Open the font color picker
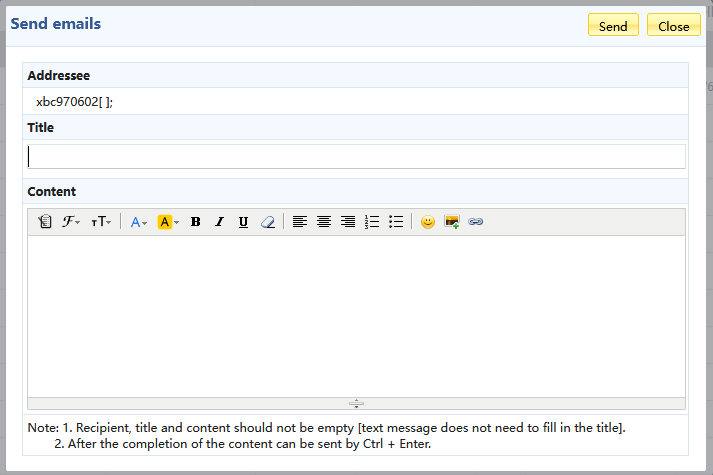 pyautogui.click(x=139, y=222)
